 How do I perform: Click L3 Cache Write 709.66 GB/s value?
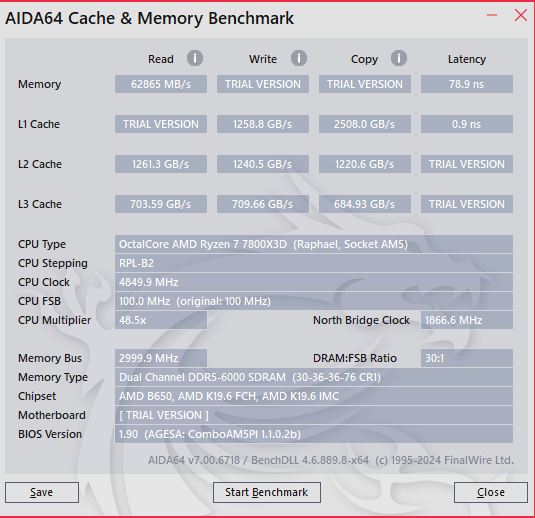click(263, 204)
